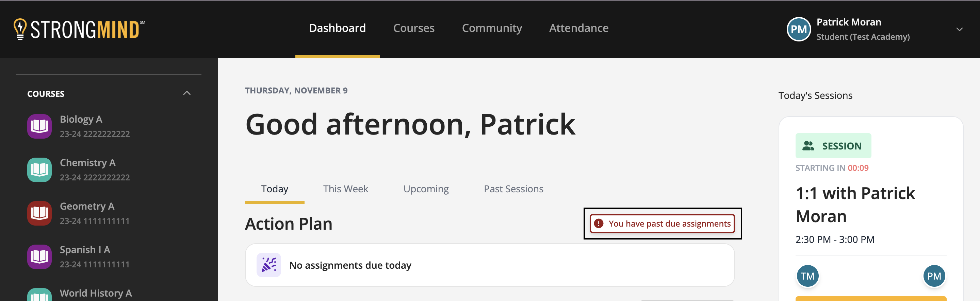Open the Spanish I A book icon
The height and width of the screenshot is (301, 980).
coord(39,256)
